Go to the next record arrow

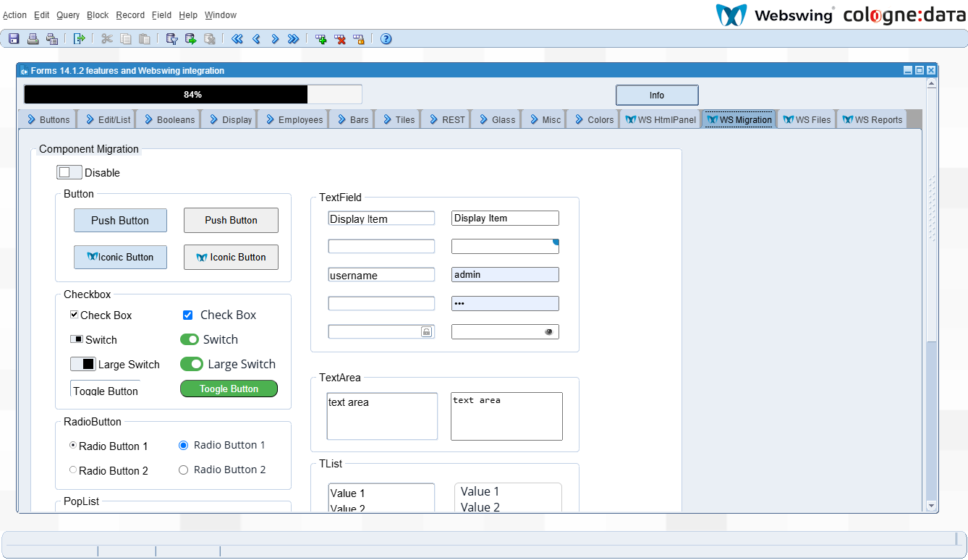point(275,39)
